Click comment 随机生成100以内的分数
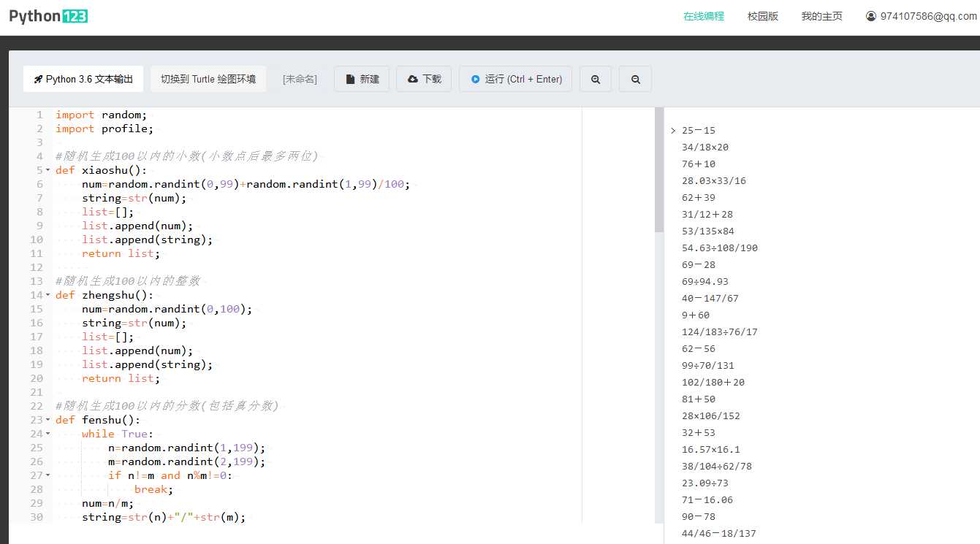980x544 pixels. tap(167, 406)
